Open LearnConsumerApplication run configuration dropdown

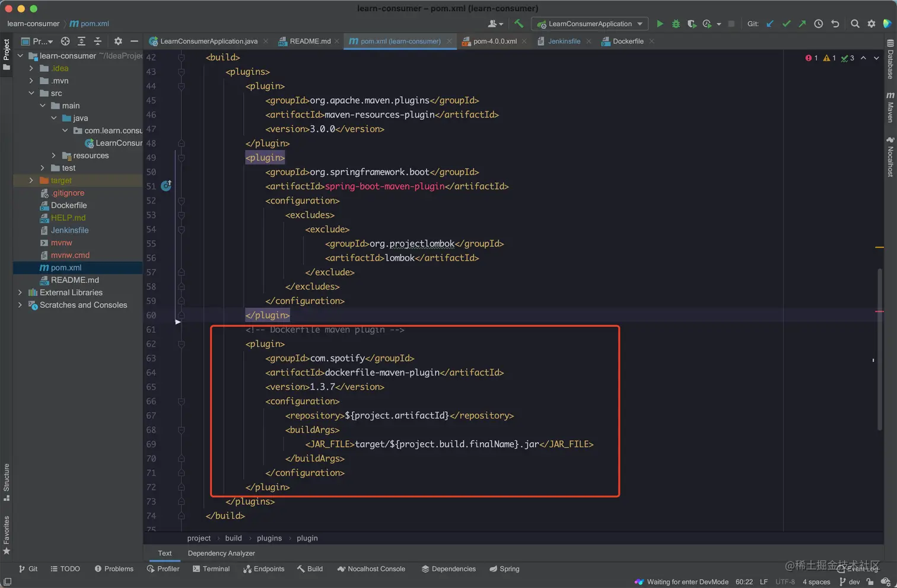(590, 24)
